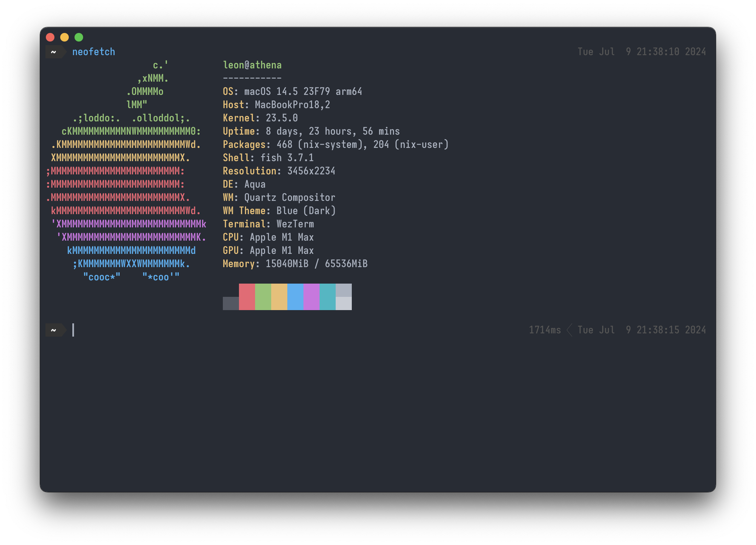Viewport: 756px width, 545px height.
Task: Click the green color block in the palette
Action: coord(263,297)
